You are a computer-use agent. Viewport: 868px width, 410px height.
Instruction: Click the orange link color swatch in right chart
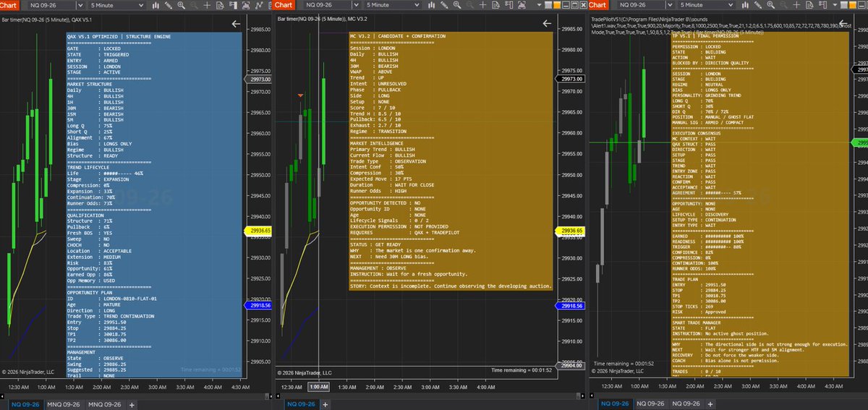click(852, 5)
